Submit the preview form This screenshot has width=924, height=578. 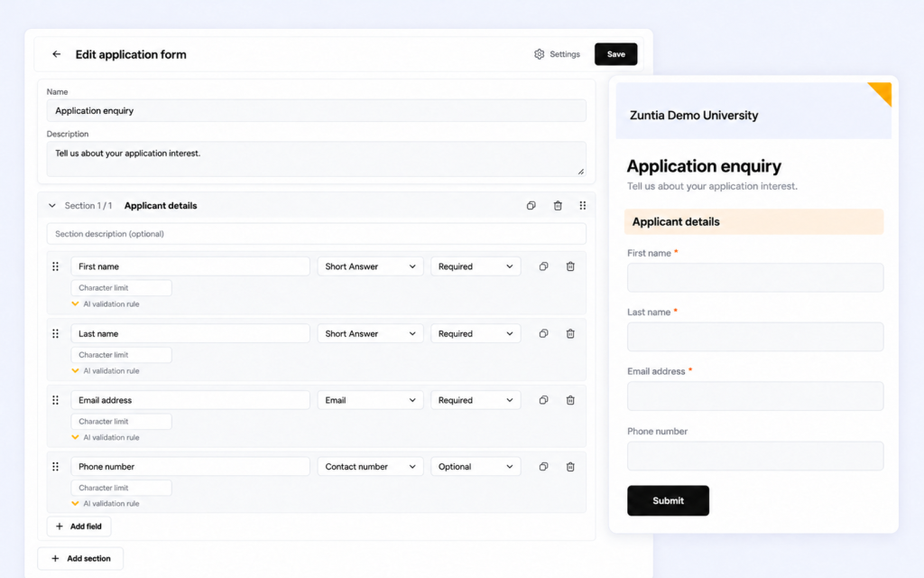(669, 500)
